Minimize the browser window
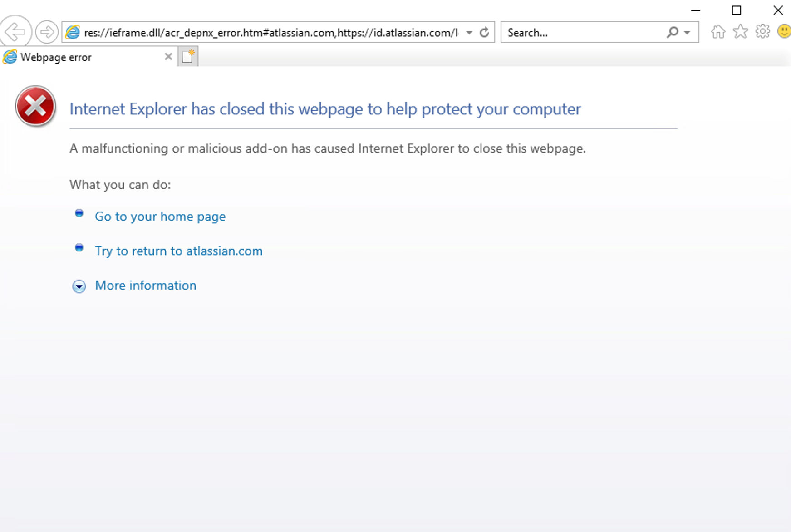791x532 pixels. pyautogui.click(x=695, y=10)
